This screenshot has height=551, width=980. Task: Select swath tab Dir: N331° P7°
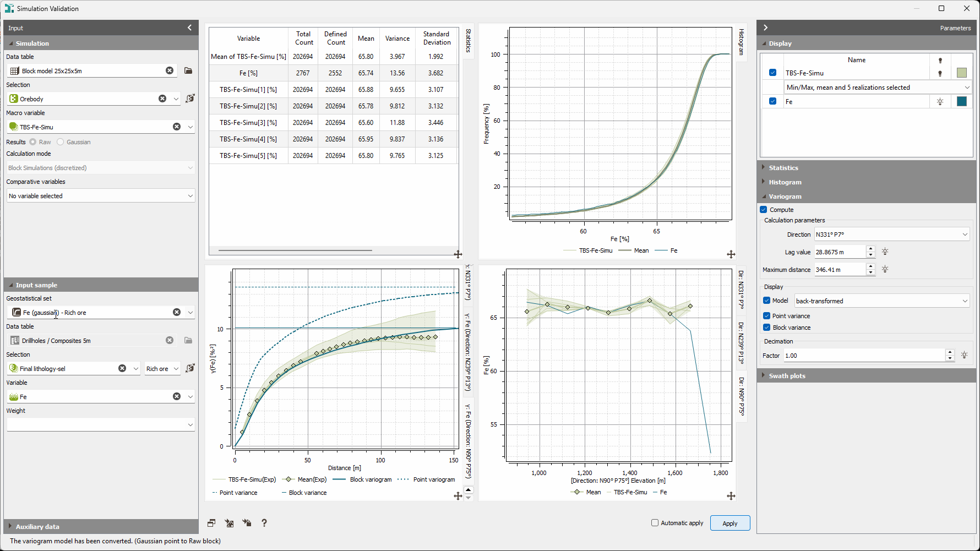tap(741, 290)
